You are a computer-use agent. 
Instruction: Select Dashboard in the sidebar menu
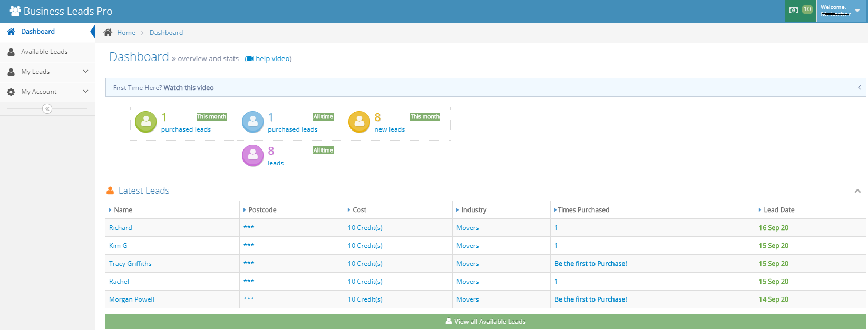point(38,32)
